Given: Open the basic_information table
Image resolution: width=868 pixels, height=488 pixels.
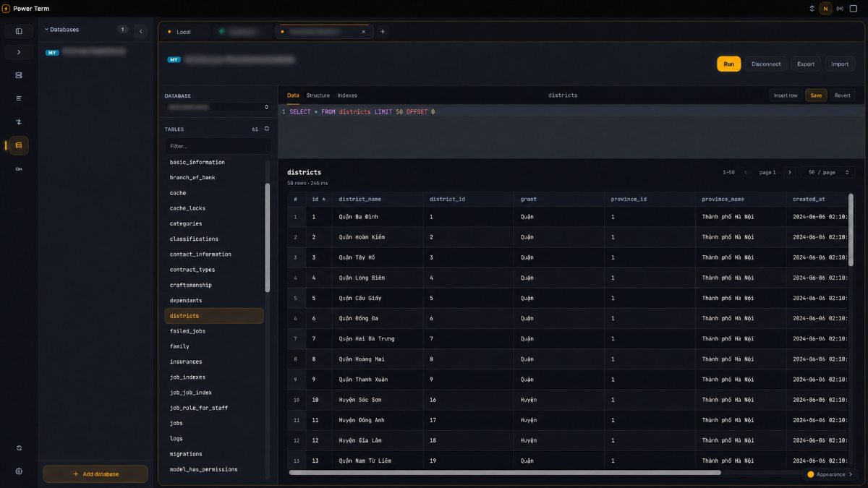Looking at the screenshot, I should (214, 162).
